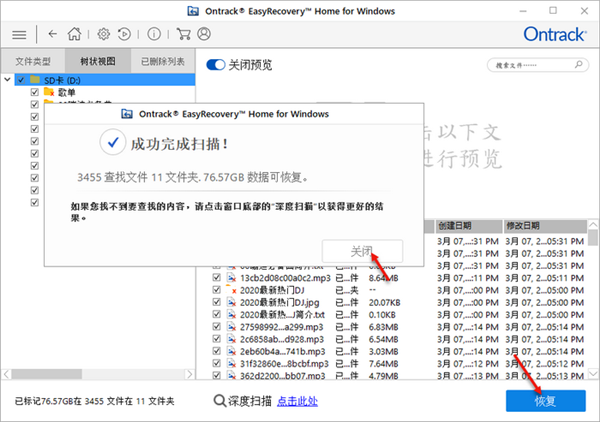
Task: Open the user account icon
Action: coord(204,34)
